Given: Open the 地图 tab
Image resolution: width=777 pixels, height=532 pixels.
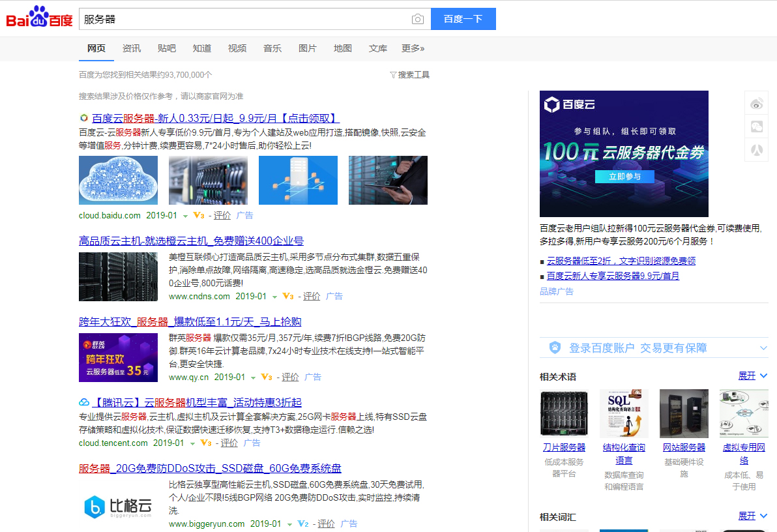Looking at the screenshot, I should (x=342, y=48).
